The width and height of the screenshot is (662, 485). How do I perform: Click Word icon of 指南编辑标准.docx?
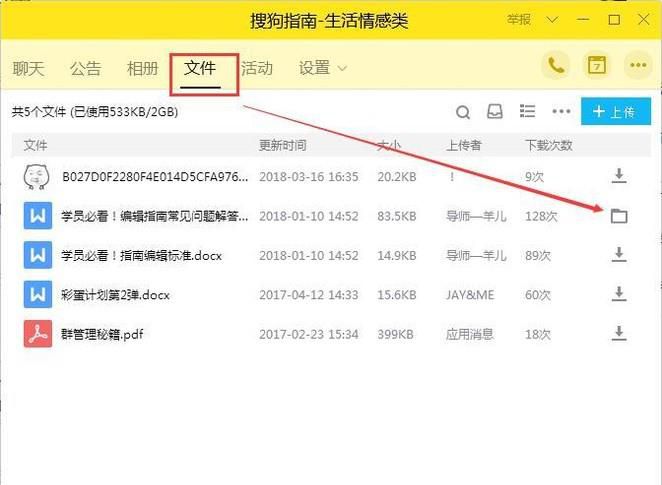pyautogui.click(x=38, y=255)
